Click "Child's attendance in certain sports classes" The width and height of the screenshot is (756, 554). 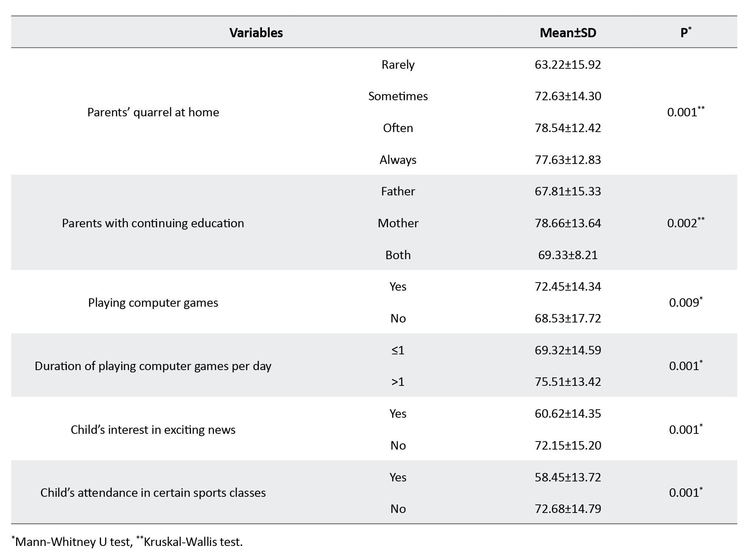(x=153, y=493)
